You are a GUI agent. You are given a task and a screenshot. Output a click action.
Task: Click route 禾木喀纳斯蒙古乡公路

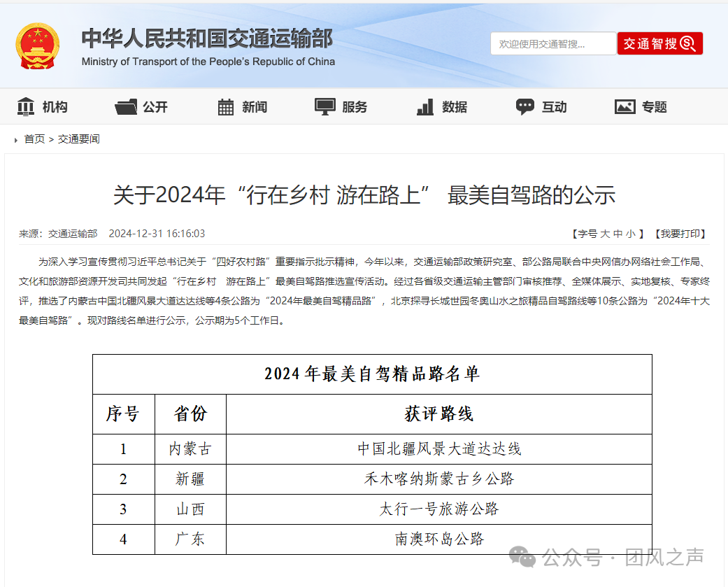click(x=439, y=479)
